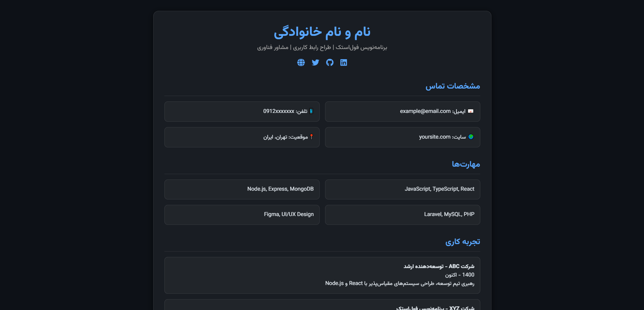Select the yoursite.com site card
Image resolution: width=644 pixels, height=310 pixels.
coord(402,137)
